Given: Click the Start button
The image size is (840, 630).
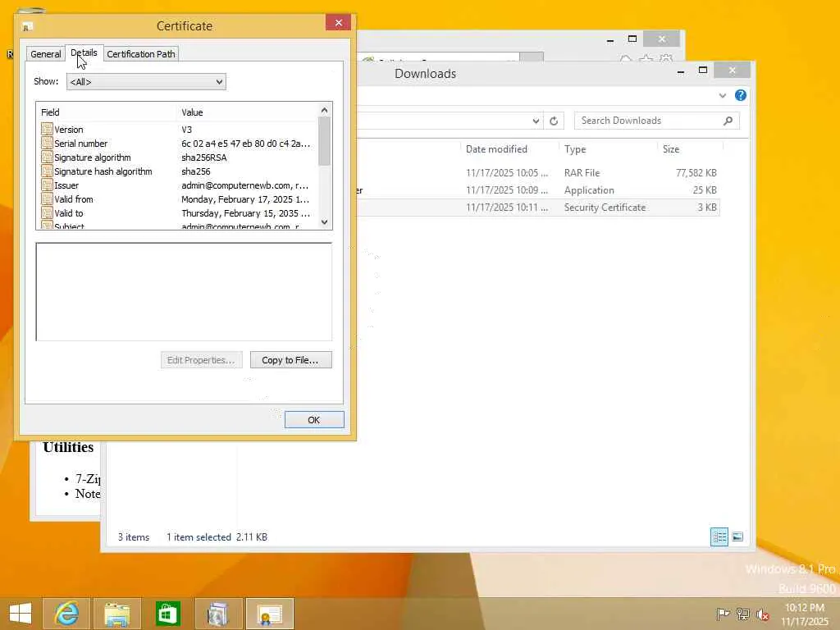Looking at the screenshot, I should coord(21,614).
